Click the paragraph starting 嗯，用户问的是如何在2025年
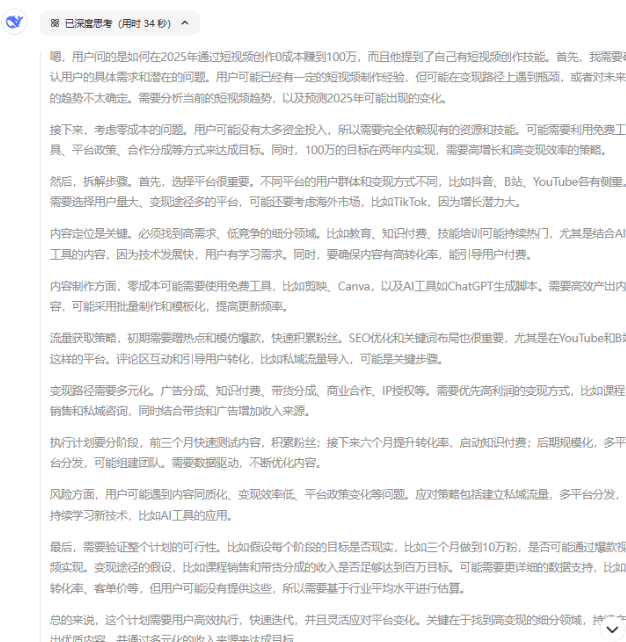 [x=338, y=77]
